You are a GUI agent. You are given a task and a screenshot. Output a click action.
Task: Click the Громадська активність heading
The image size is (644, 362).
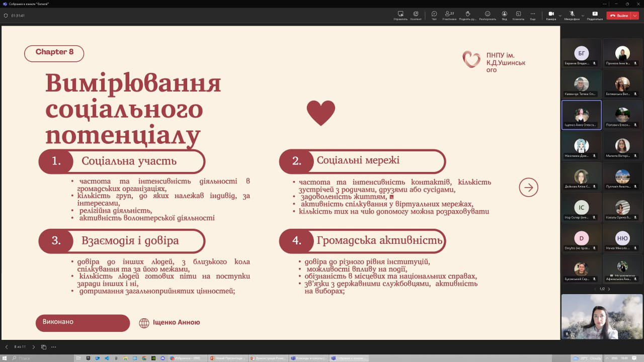(379, 240)
